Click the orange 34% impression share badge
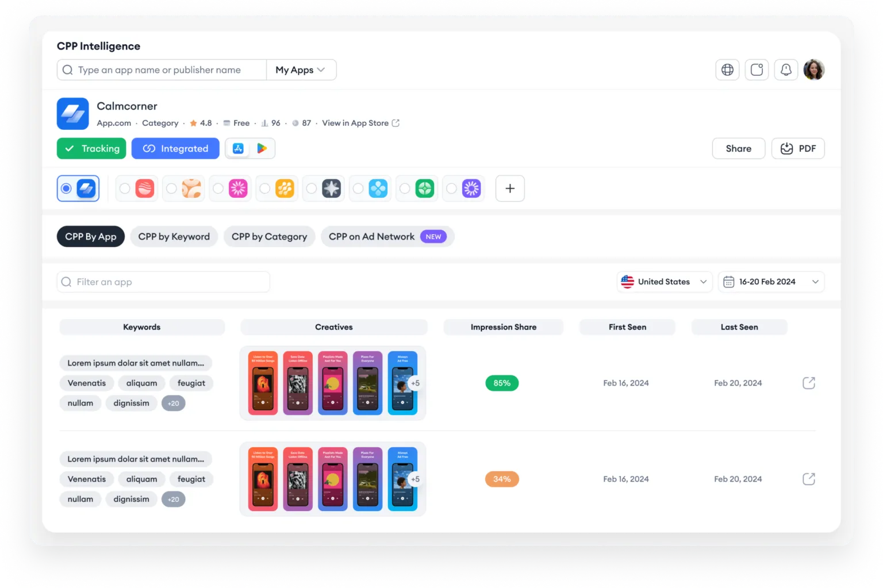The image size is (883, 588). (x=502, y=479)
